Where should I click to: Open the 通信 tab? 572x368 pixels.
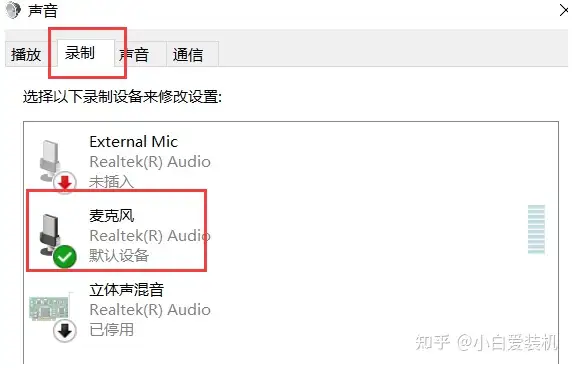coord(188,55)
